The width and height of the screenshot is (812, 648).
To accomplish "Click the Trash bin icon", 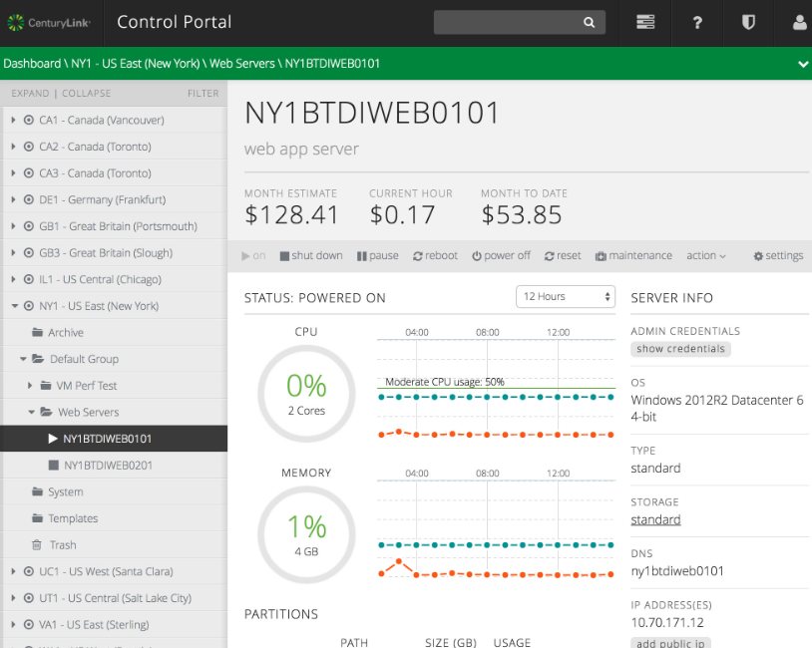I will (37, 544).
